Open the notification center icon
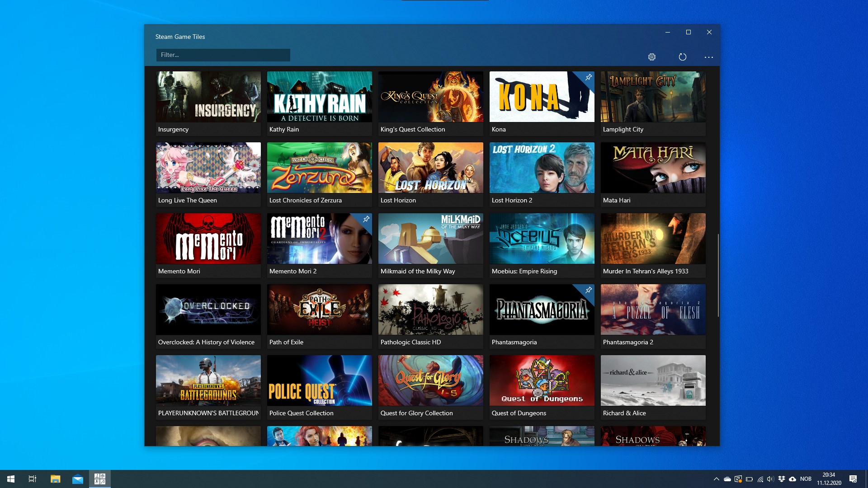Viewport: 868px width, 488px height. click(x=853, y=479)
